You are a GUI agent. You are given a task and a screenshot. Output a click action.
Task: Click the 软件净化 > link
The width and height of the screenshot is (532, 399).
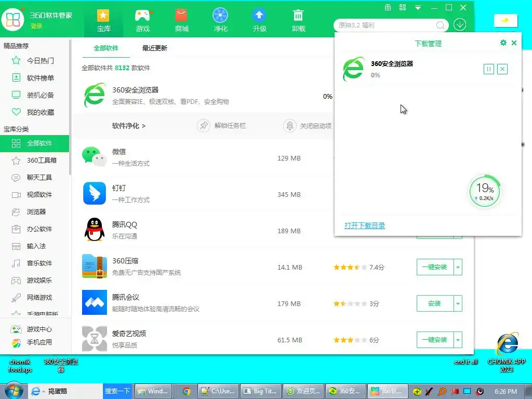tap(129, 126)
